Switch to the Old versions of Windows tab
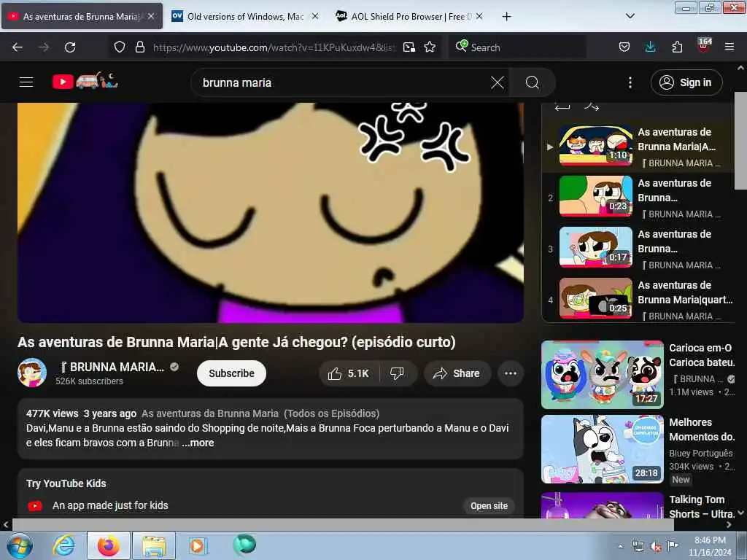 pos(245,17)
